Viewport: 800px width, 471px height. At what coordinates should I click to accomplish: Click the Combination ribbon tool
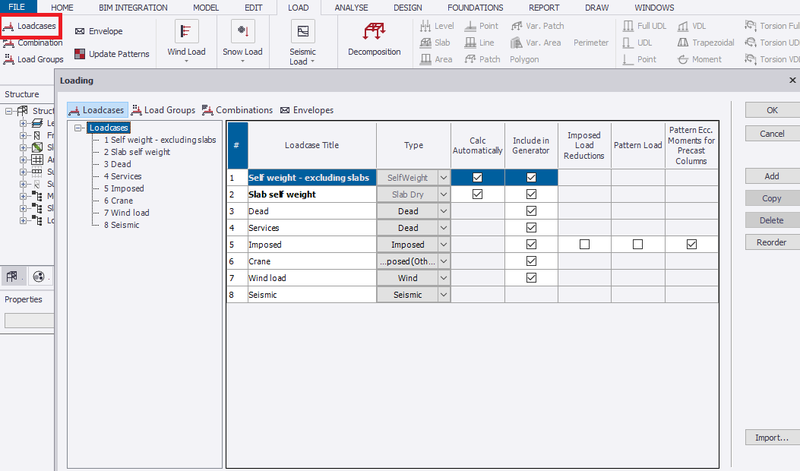(33, 43)
